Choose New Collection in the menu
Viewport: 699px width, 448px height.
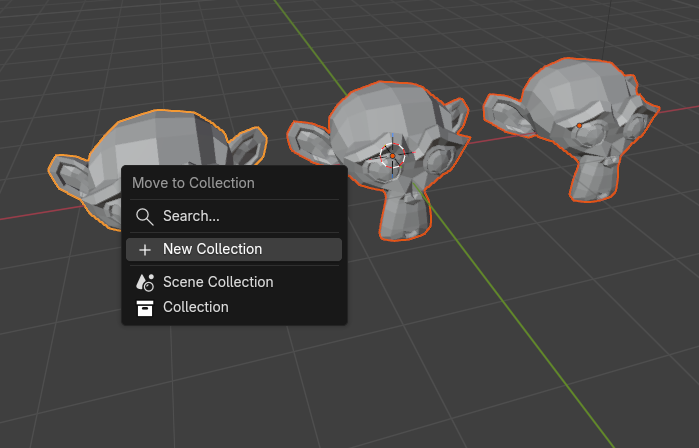pyautogui.click(x=234, y=249)
